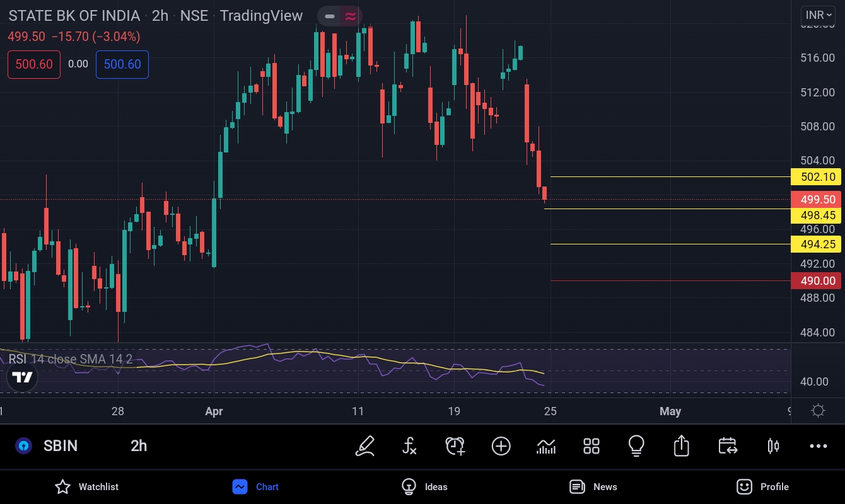Switch to the News tab

coord(593,486)
